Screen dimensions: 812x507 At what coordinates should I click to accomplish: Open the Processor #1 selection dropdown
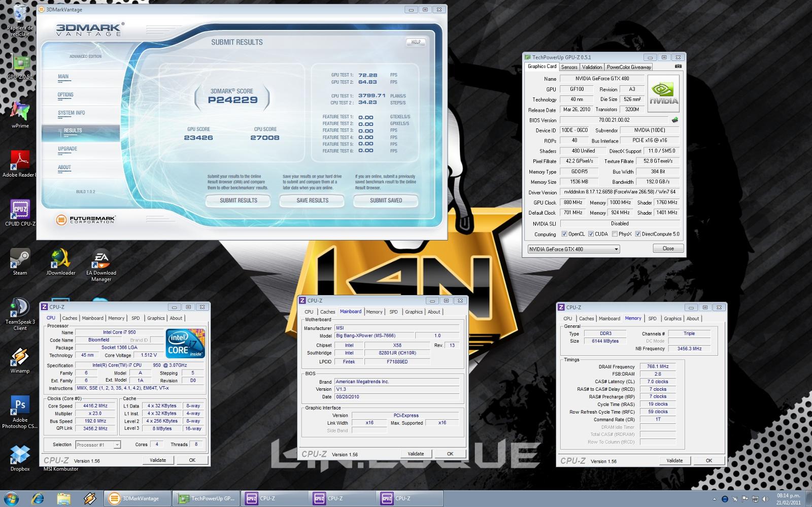[98, 445]
